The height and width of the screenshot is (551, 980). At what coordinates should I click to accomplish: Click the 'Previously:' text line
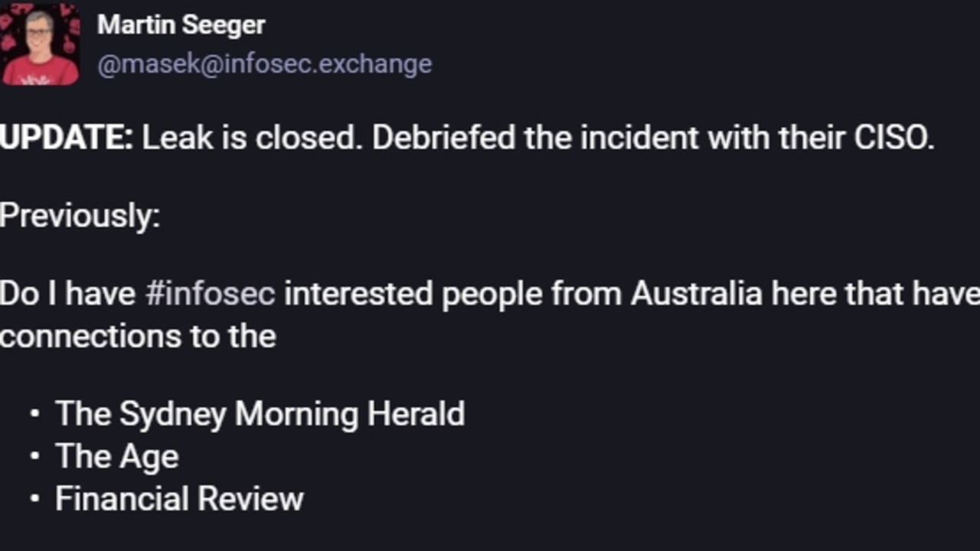80,216
